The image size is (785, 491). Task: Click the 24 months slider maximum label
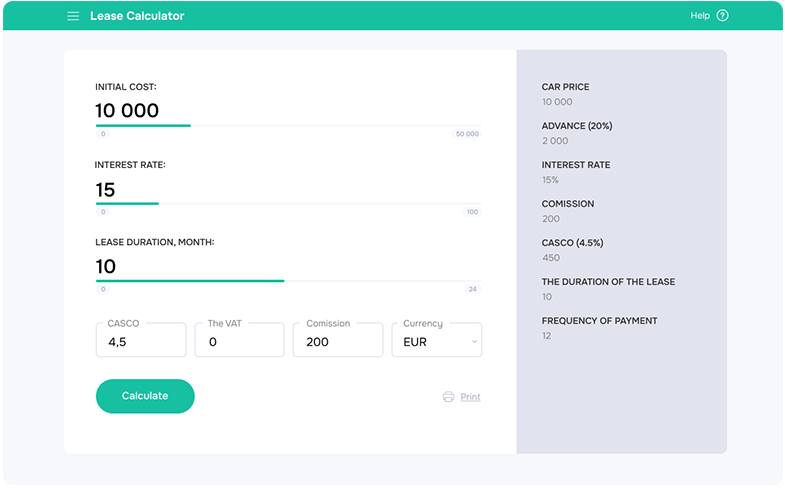click(473, 289)
